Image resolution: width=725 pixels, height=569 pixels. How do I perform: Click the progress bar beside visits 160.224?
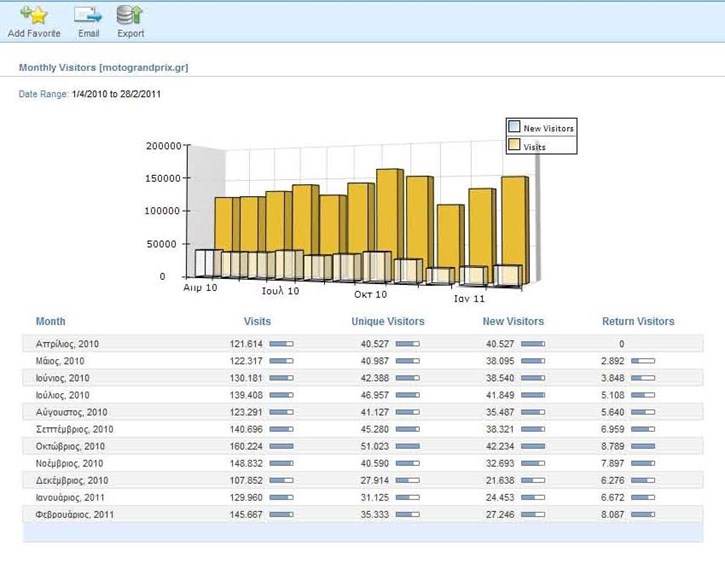282,447
